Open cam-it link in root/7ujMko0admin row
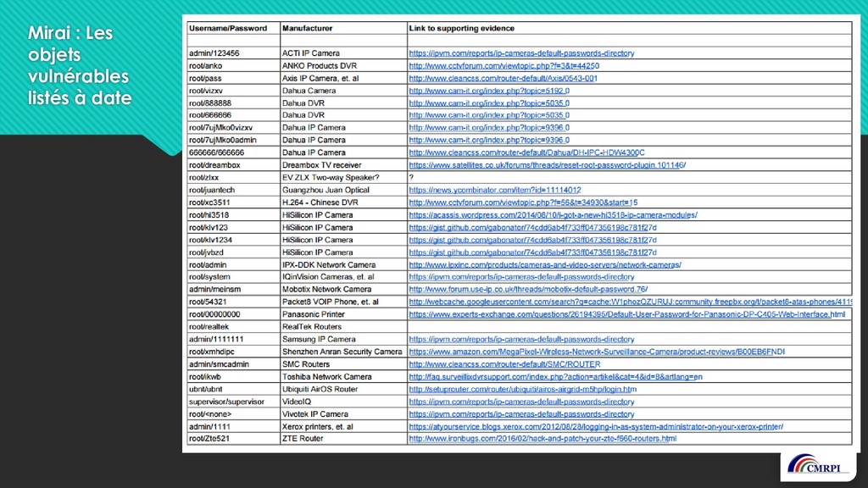Image resolution: width=868 pixels, height=488 pixels. point(489,140)
